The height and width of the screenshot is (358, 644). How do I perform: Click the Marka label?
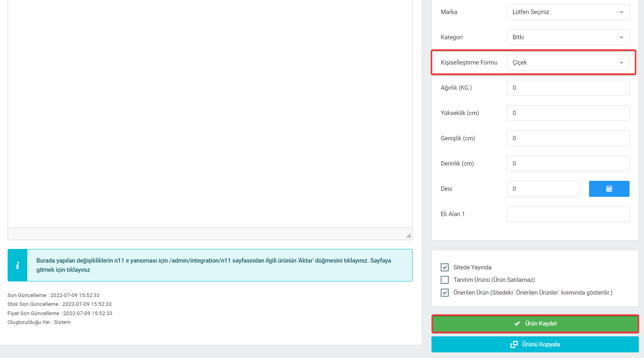tap(449, 12)
